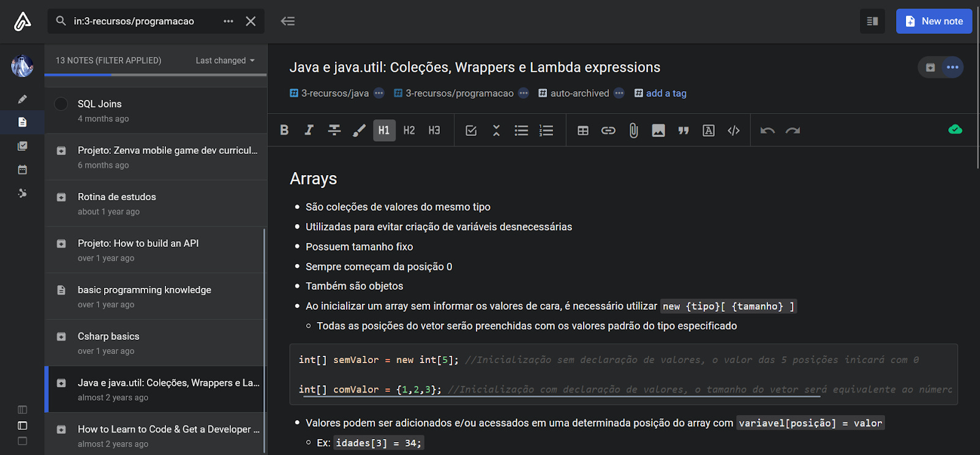Open Tasks mode checkbox icon
This screenshot has height=455, width=980.
click(x=23, y=146)
